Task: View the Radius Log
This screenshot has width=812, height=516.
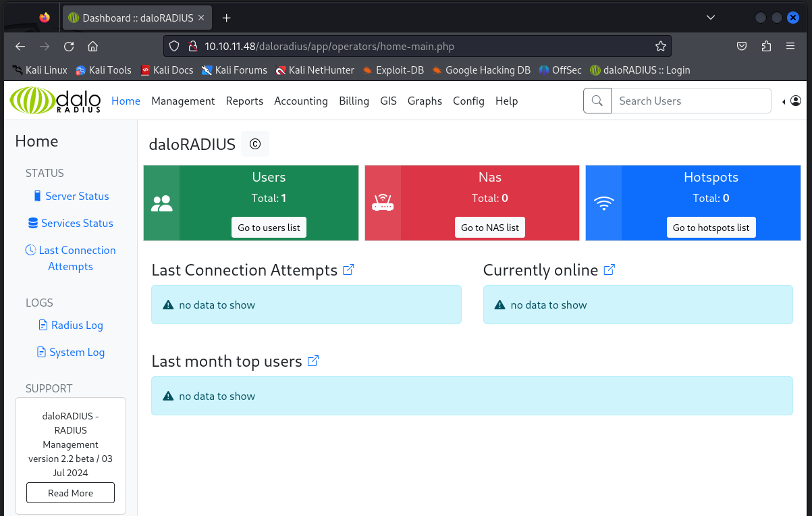Action: pyautogui.click(x=77, y=325)
